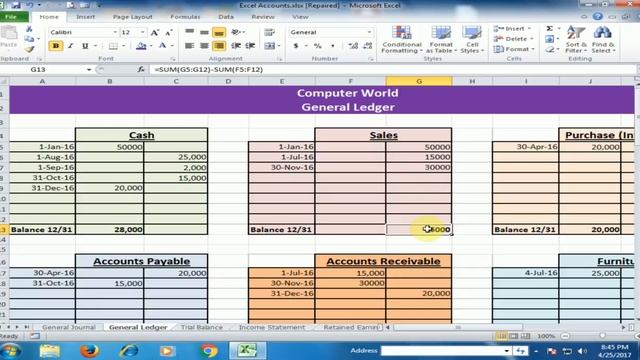Toggle Bottom Align
The image size is (640, 360).
coord(219,32)
